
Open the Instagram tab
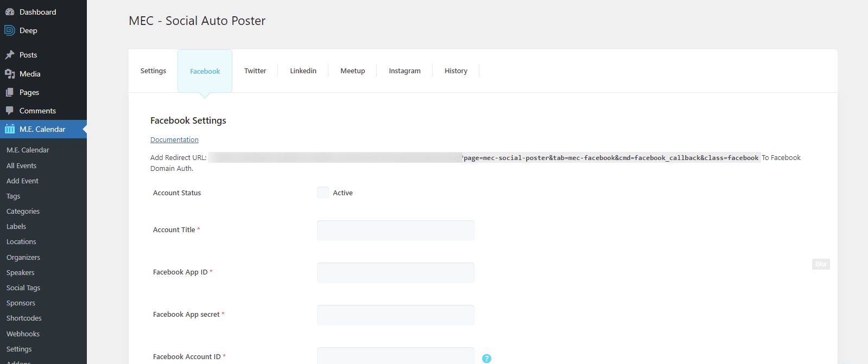404,71
